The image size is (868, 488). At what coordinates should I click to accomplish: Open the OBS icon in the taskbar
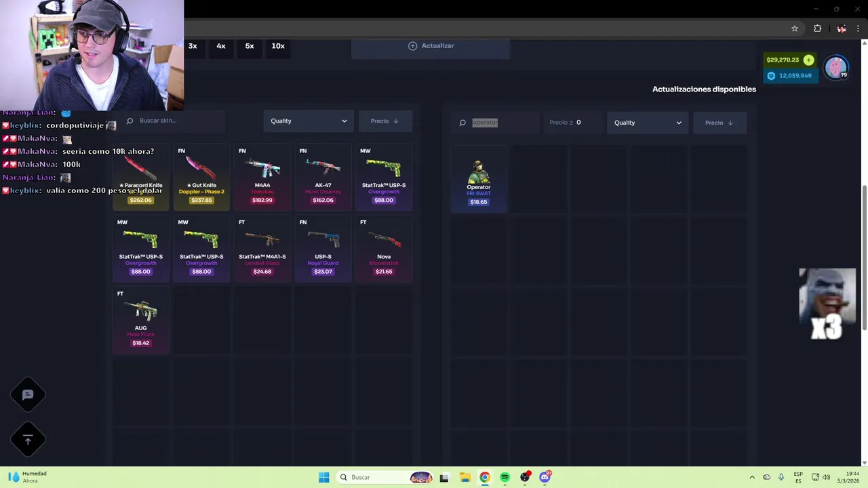524,477
